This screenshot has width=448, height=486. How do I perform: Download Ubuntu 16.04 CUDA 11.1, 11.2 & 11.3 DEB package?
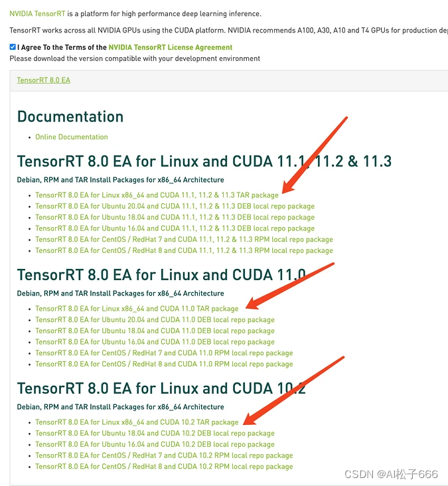pos(175,229)
